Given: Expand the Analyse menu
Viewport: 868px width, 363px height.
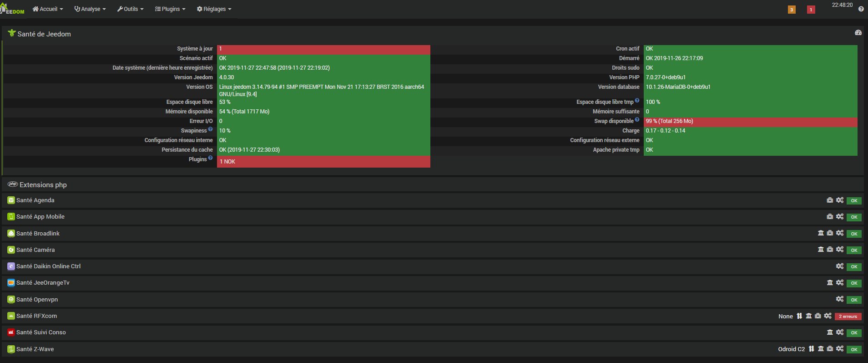Looking at the screenshot, I should pyautogui.click(x=90, y=9).
